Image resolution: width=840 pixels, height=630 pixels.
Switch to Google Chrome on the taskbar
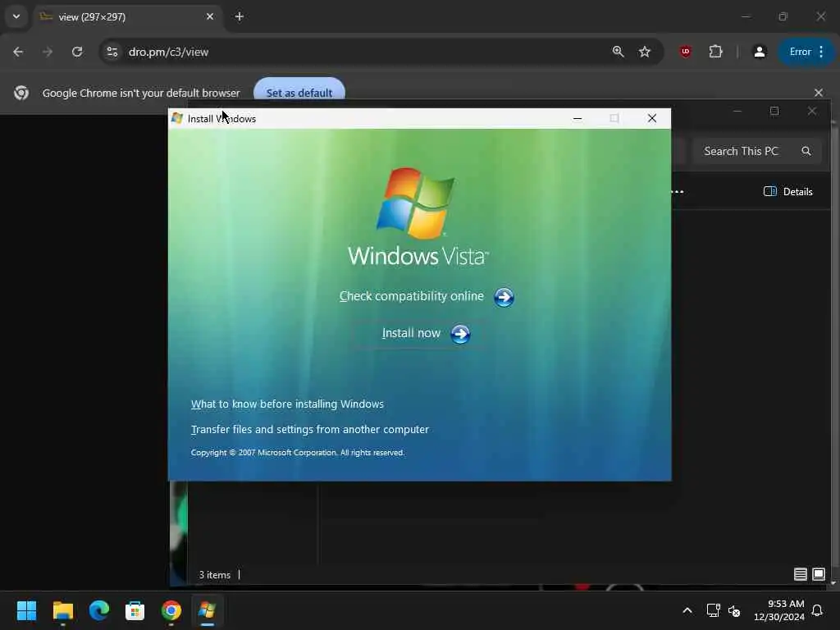pyautogui.click(x=171, y=610)
